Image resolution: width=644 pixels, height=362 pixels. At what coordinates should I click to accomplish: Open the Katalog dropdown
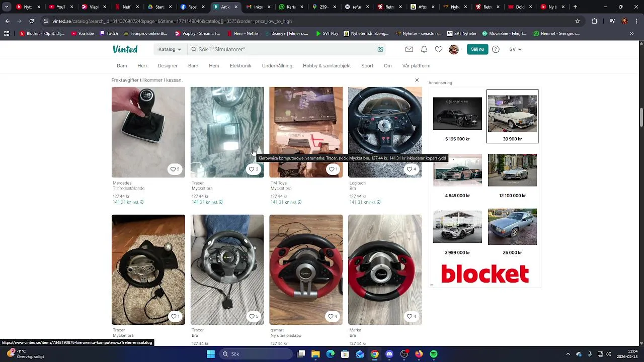point(170,49)
